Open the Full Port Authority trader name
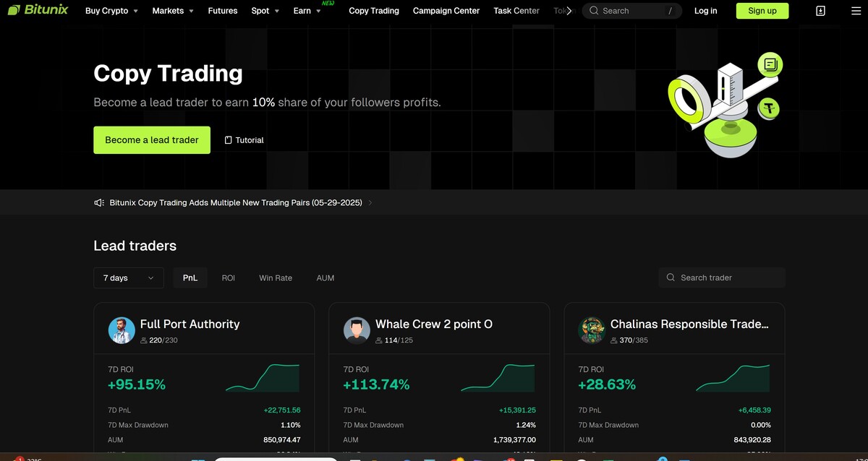Viewport: 868px width, 461px height. (x=190, y=324)
